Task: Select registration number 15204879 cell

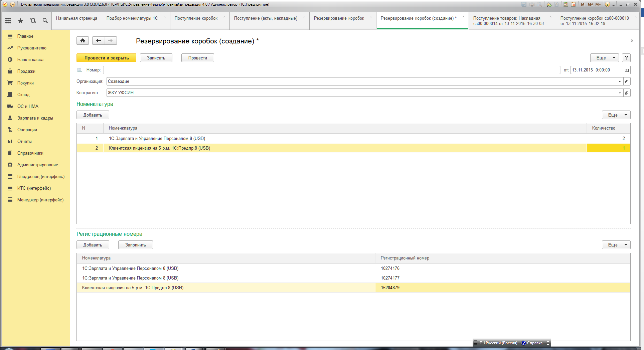Action: 503,288
